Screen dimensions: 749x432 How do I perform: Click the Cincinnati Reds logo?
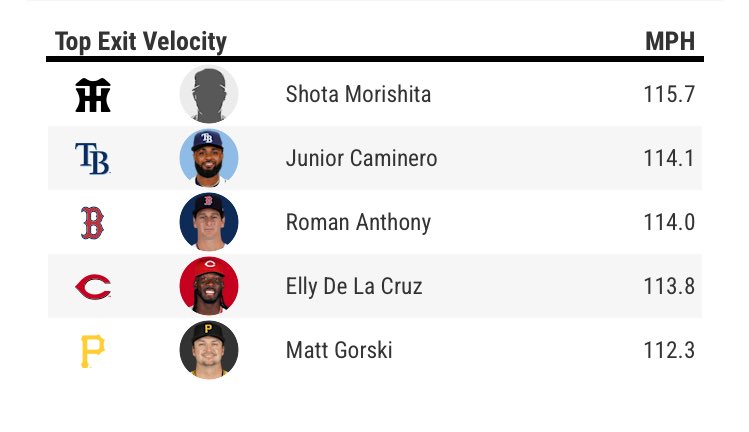coord(92,287)
